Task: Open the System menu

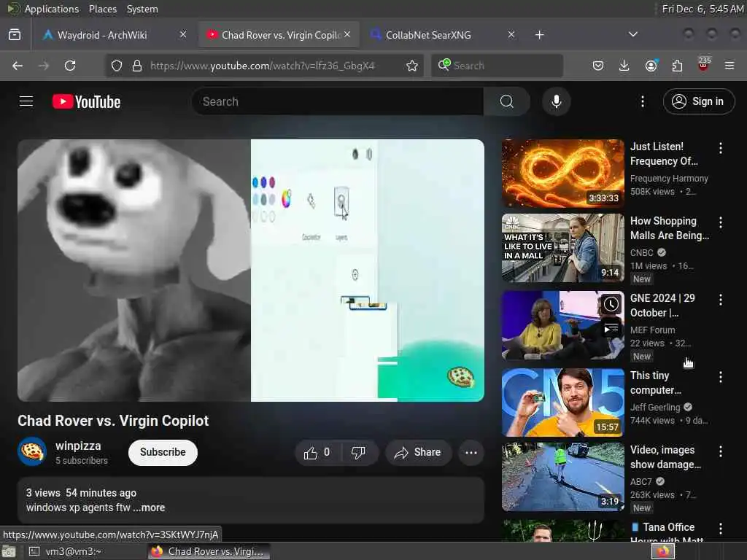Action: (x=142, y=9)
